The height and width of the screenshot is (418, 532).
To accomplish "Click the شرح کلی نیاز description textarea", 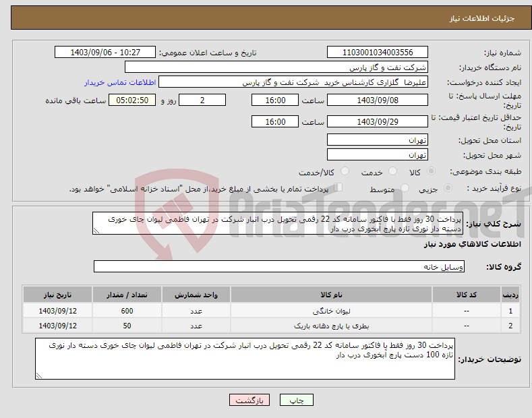I will click(278, 224).
